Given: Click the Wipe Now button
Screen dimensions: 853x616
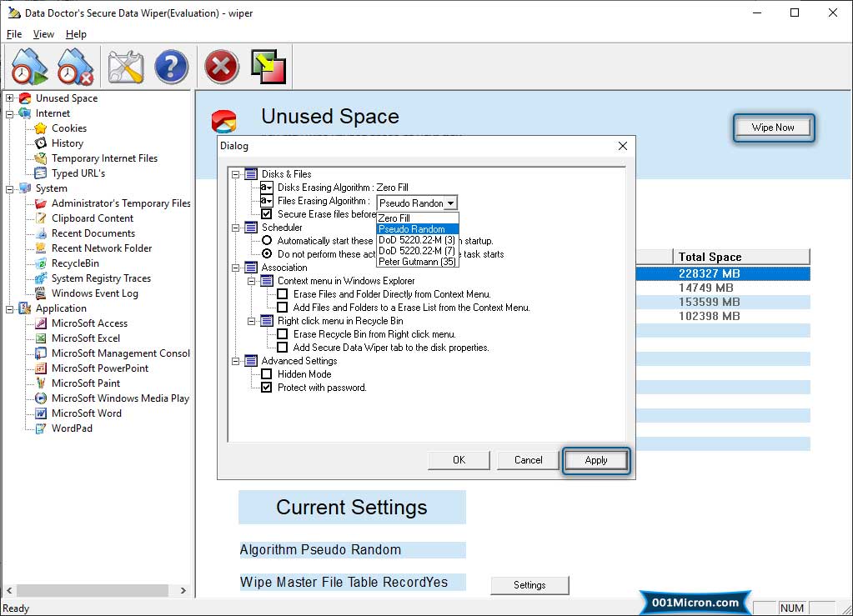Looking at the screenshot, I should pos(773,128).
